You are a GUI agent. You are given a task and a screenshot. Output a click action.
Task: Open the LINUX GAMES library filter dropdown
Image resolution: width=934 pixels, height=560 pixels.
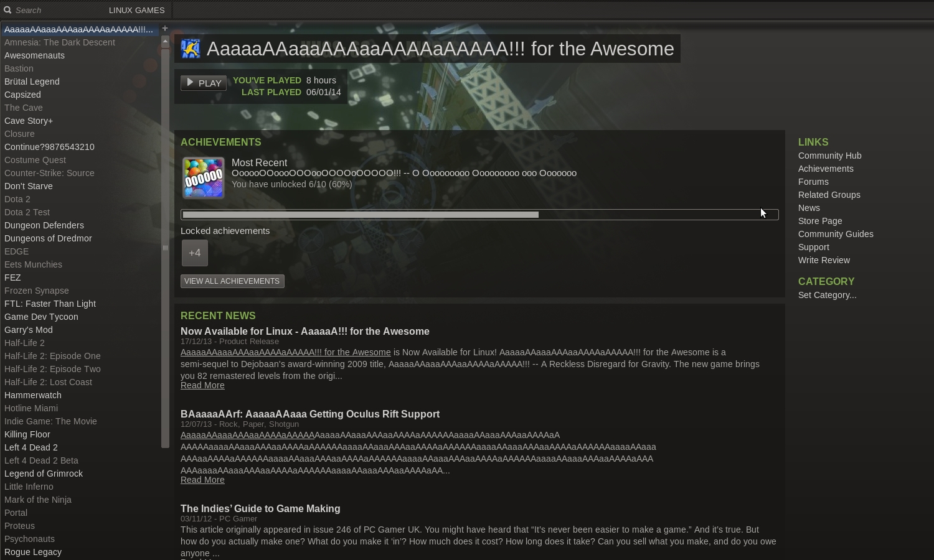(x=137, y=10)
